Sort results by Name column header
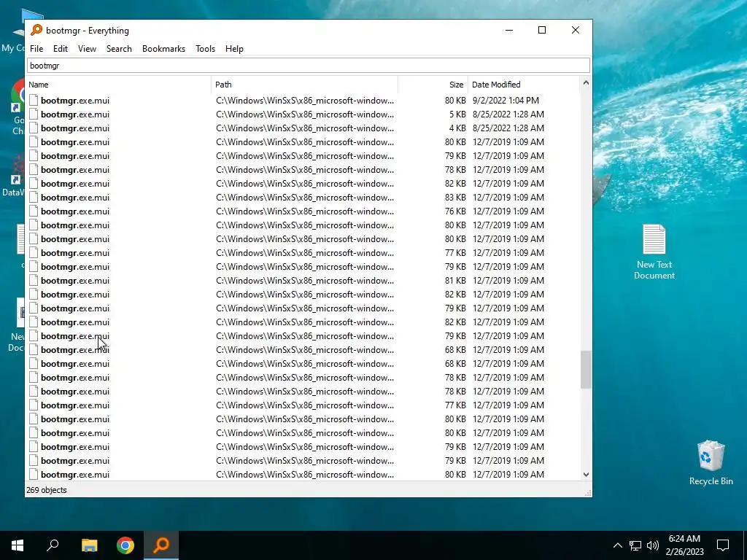This screenshot has height=560, width=747. tap(119, 85)
